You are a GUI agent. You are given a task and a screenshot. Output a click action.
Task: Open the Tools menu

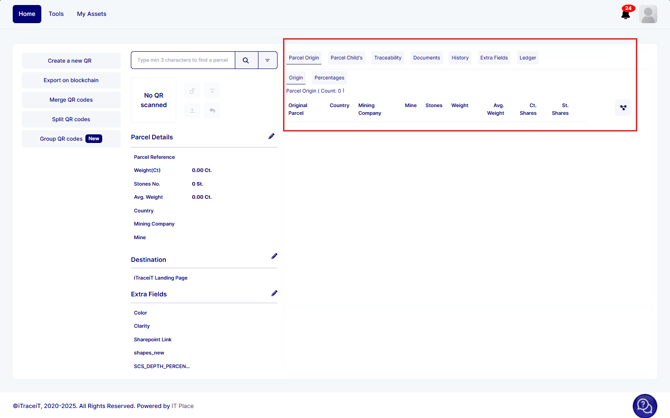(56, 14)
